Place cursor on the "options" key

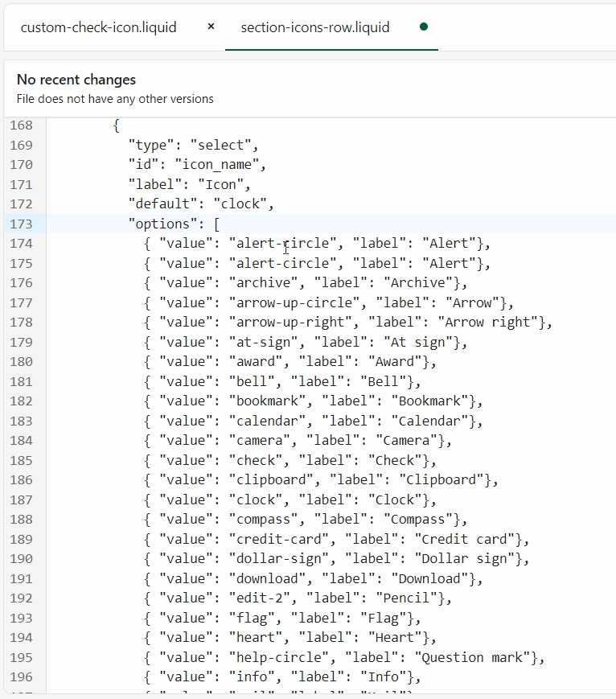pyautogui.click(x=163, y=224)
